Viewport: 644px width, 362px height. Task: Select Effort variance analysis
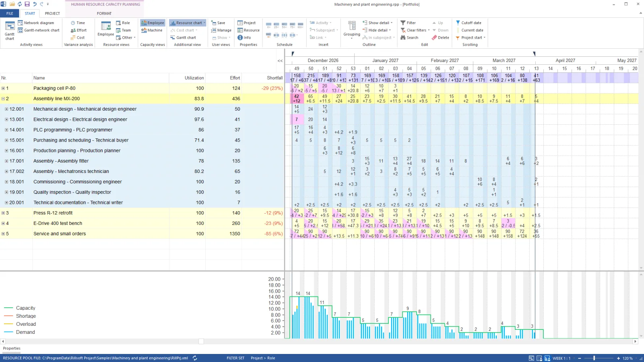point(78,30)
